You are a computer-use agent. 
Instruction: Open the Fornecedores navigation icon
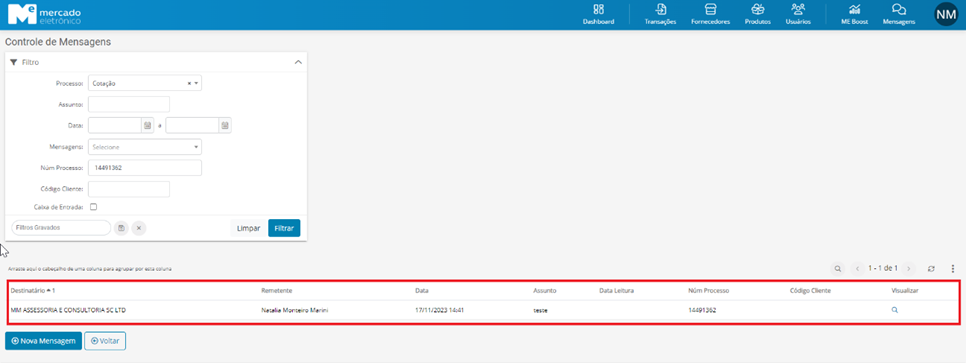pos(710,10)
